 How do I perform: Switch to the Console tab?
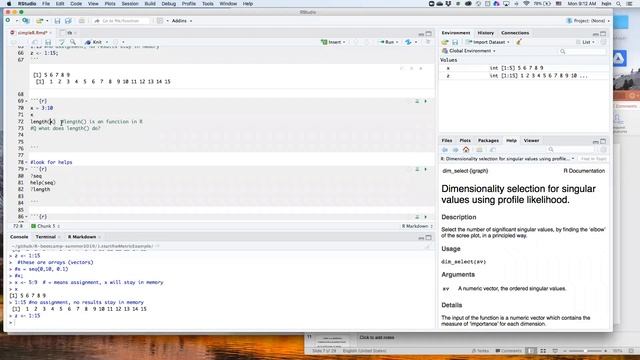(x=19, y=237)
